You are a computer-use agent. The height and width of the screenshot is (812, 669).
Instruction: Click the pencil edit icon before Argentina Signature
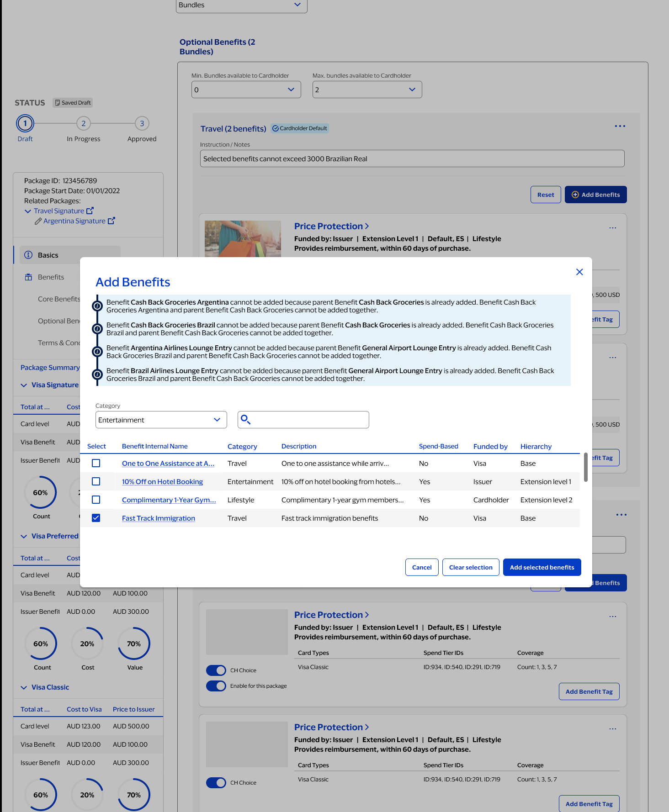pos(38,221)
